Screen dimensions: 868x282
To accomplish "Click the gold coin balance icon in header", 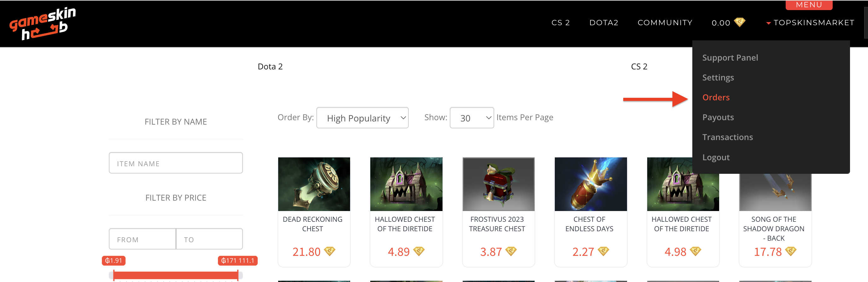I will [739, 23].
